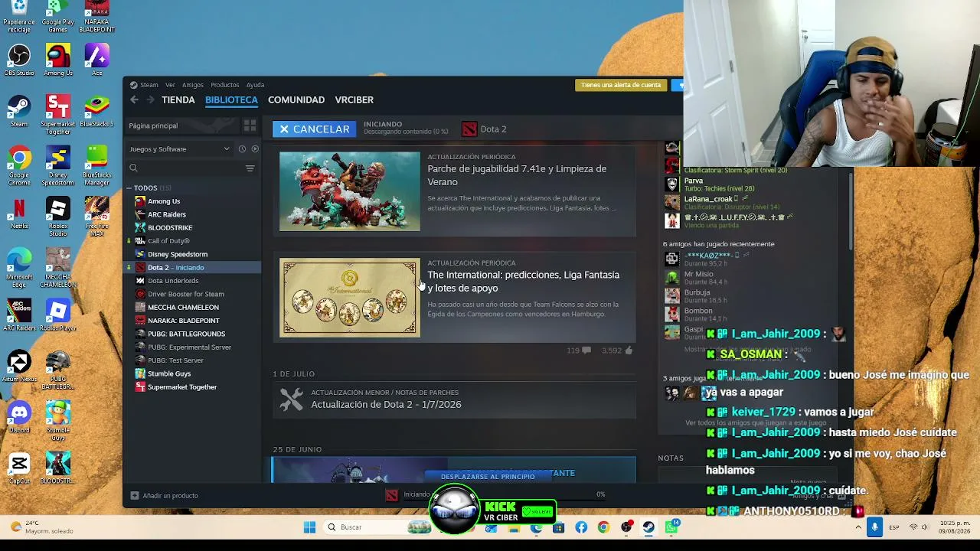Go to the TIENDA tab

178,99
